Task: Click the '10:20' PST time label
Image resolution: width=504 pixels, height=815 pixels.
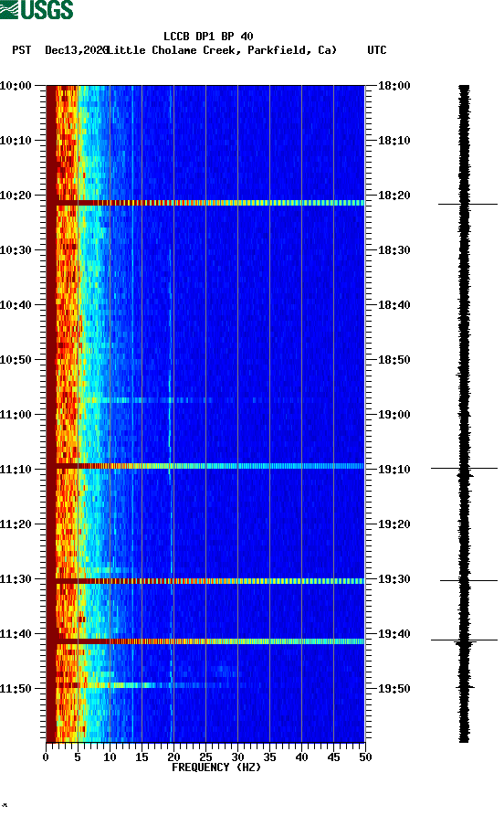Action: click(x=16, y=196)
